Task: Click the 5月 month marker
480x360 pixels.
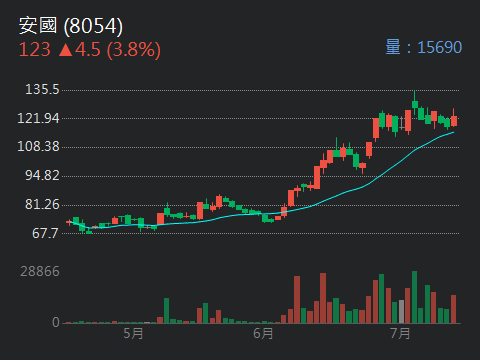Action: [133, 334]
